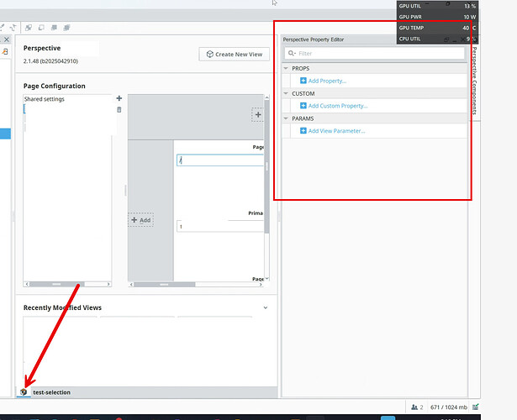Click the zigzag arrow toolbar icon

[x=13, y=28]
